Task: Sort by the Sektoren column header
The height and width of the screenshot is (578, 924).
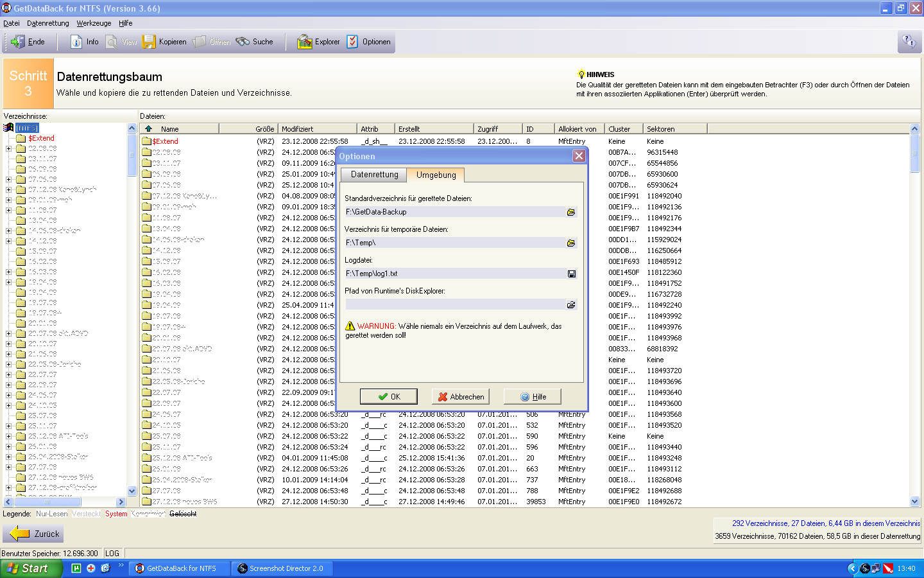Action: click(675, 128)
